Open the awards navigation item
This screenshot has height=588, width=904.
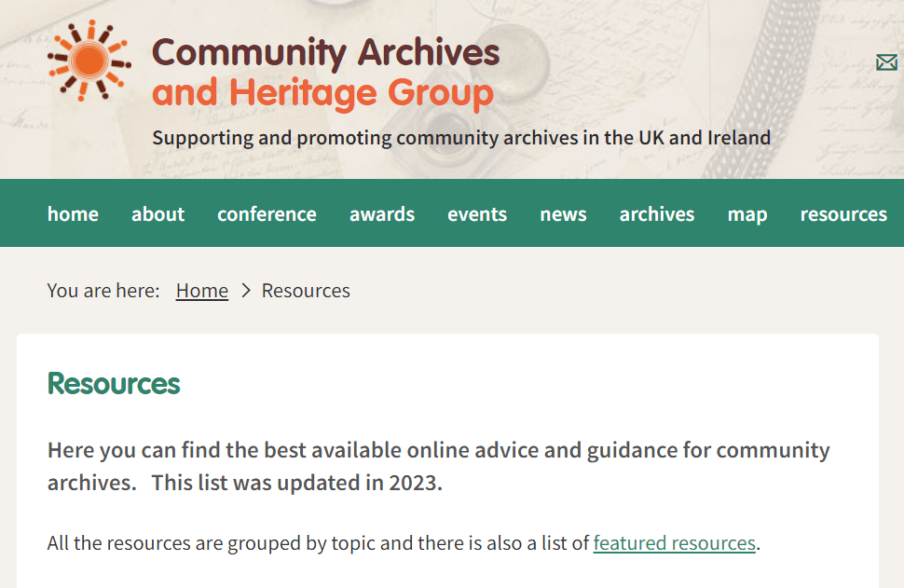point(382,214)
